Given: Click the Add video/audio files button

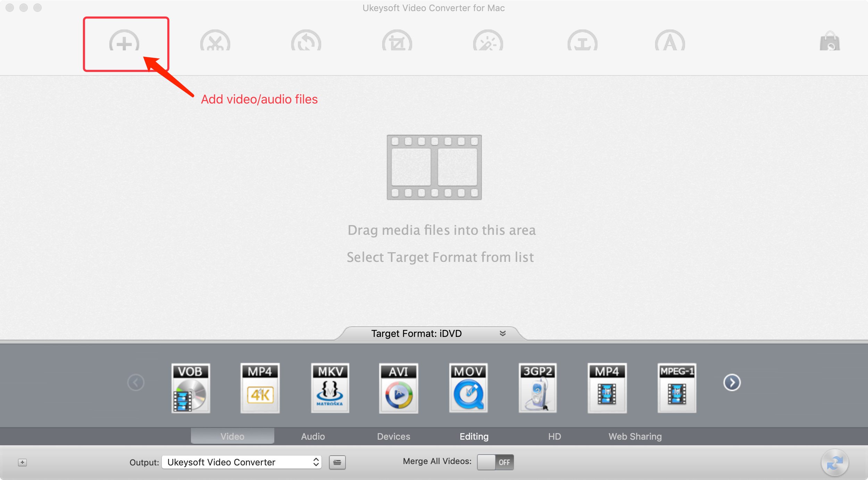Looking at the screenshot, I should click(122, 41).
